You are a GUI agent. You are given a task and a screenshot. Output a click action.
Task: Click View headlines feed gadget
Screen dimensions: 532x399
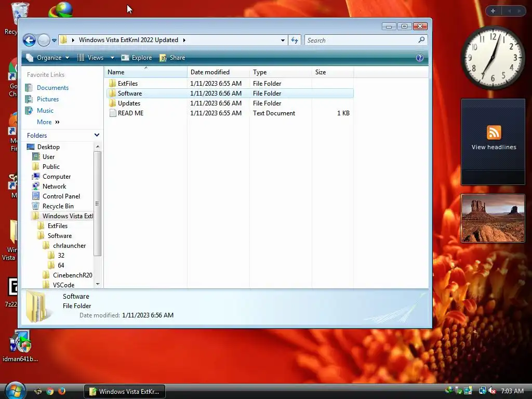493,142
